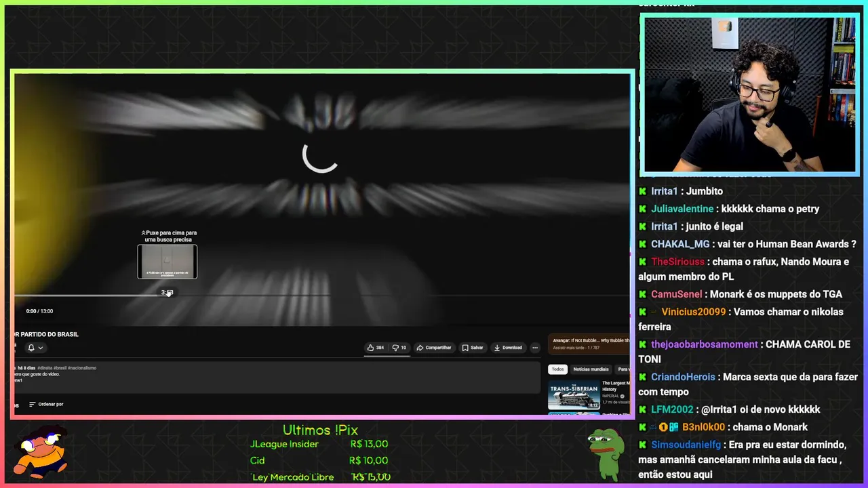868x488 pixels.
Task: Click Irrita1 beside 'junito é legal'
Action: [665, 226]
